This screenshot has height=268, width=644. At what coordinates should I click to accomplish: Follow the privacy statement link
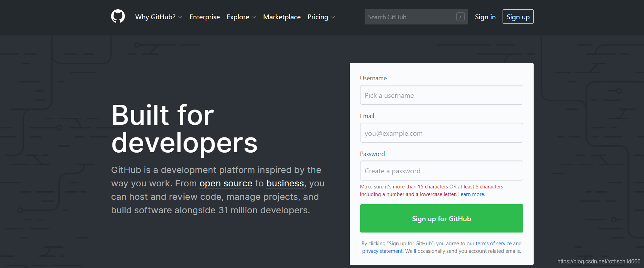point(382,251)
